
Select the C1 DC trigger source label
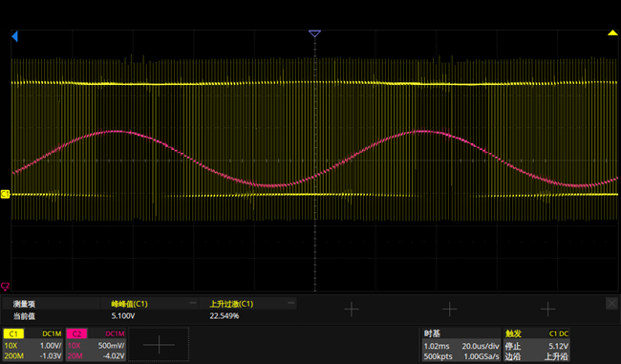coord(559,333)
